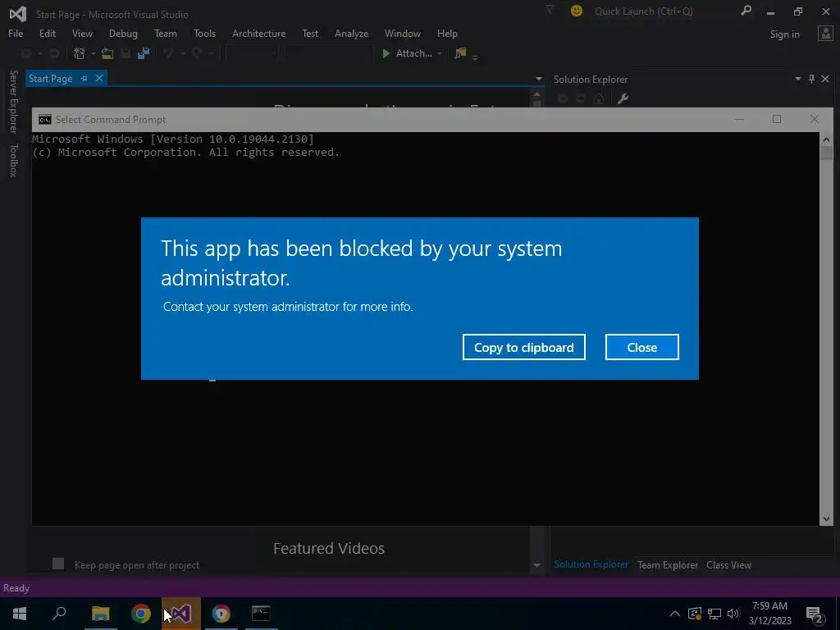Click the Command Prompt taskbar icon
The height and width of the screenshot is (630, 840).
(x=261, y=614)
